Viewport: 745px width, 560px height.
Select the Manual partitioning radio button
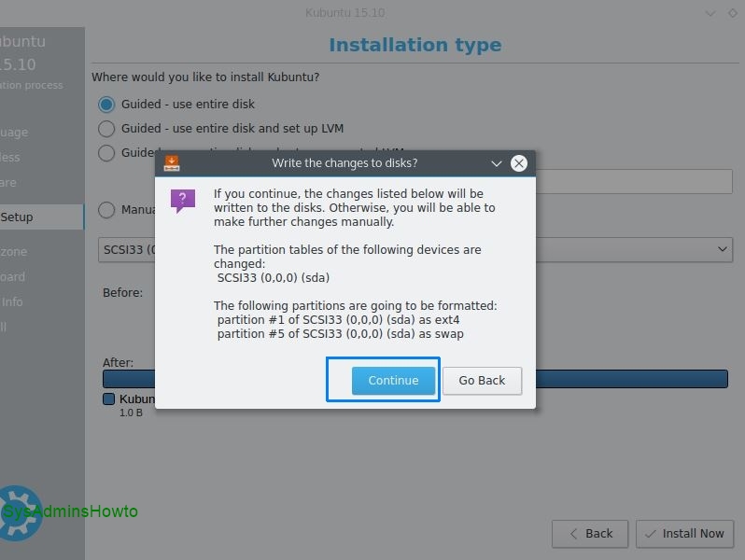pyautogui.click(x=106, y=210)
